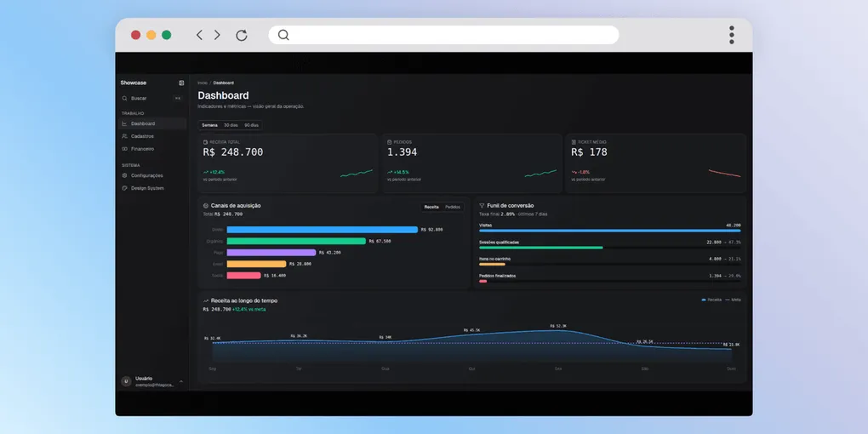This screenshot has width=868, height=434.
Task: Click the blue Direto revenue bar
Action: coord(323,229)
